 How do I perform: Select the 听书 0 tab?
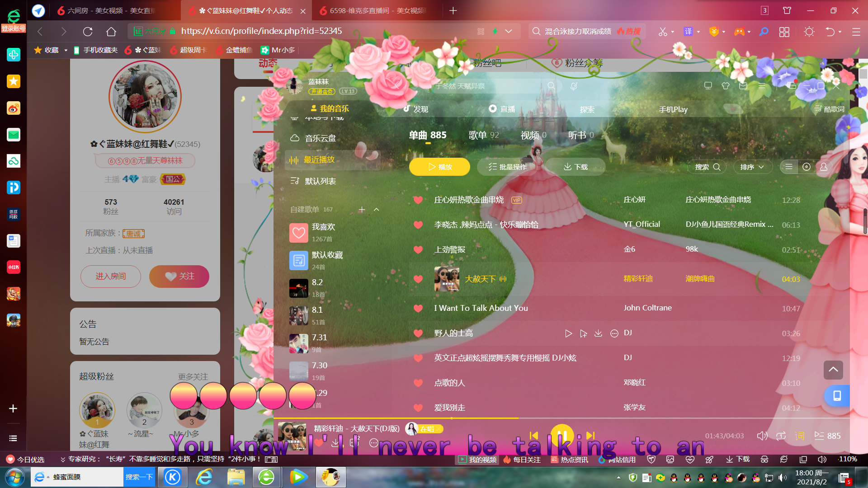pos(581,135)
